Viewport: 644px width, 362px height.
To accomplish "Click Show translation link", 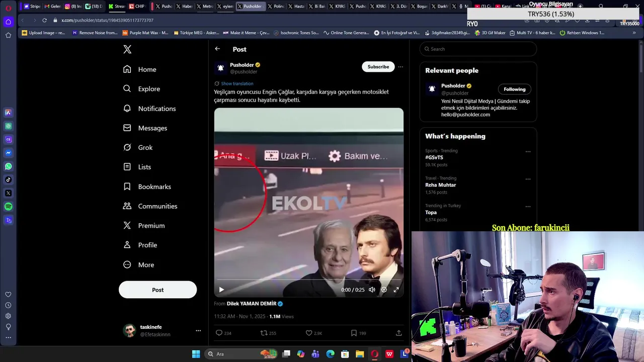I will (237, 83).
